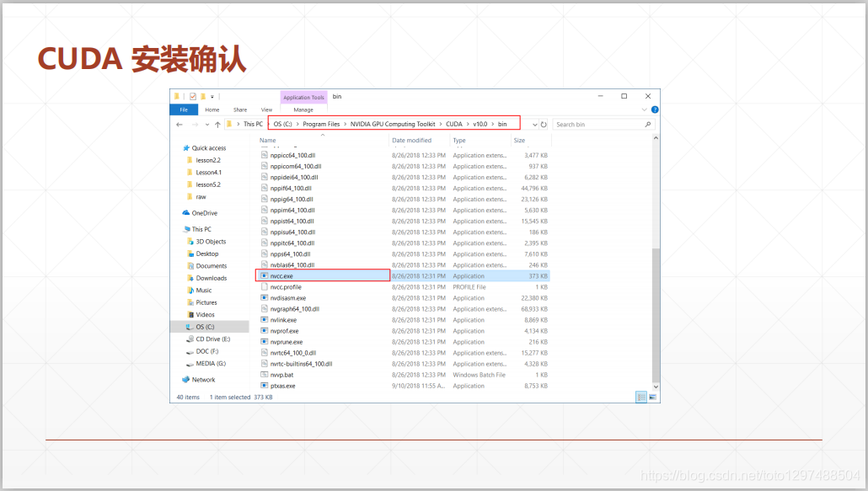Open 3D Objects in the navigation pane
The width and height of the screenshot is (868, 491).
(x=206, y=242)
